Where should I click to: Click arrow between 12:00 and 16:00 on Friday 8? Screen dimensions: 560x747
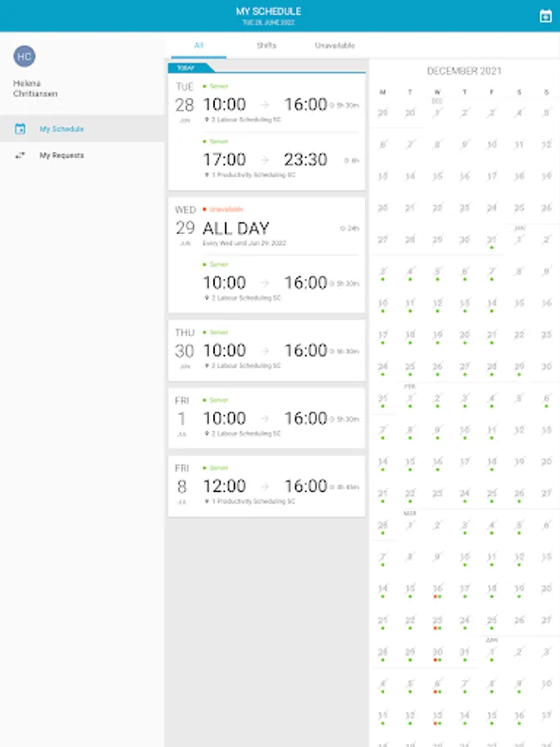(265, 486)
